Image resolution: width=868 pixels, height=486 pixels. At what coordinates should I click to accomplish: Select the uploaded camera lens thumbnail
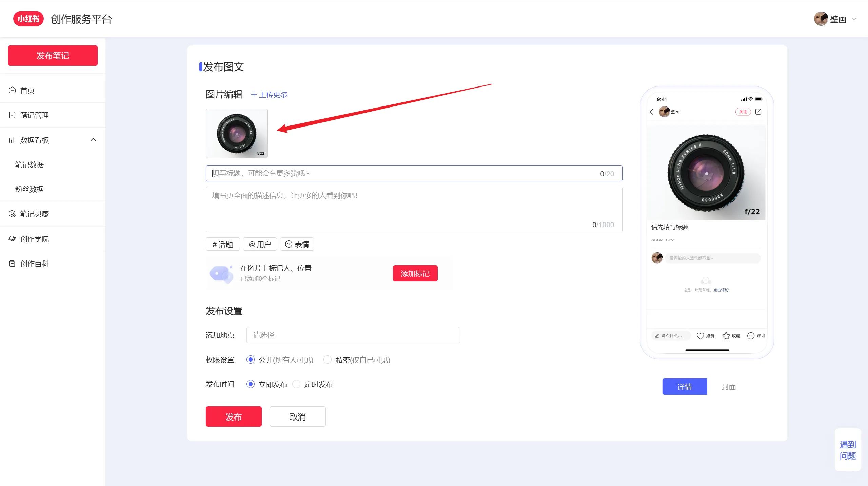[x=236, y=133]
